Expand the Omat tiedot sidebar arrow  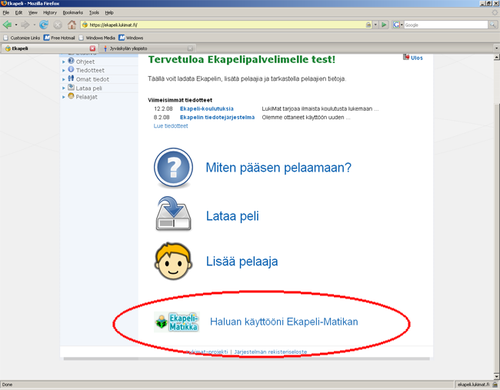pos(64,79)
